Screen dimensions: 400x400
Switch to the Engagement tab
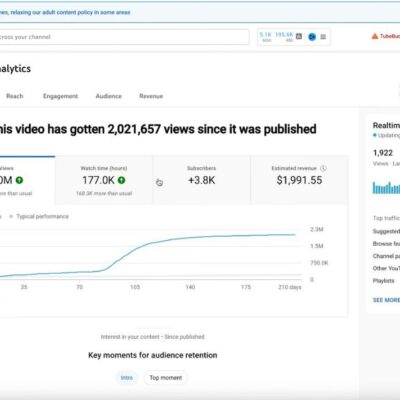tap(60, 96)
